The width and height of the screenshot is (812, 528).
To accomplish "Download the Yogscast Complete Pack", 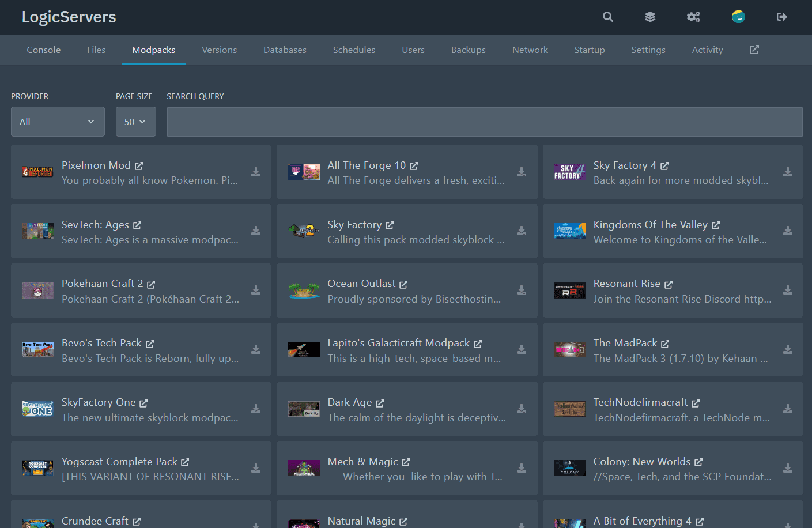I will [256, 468].
